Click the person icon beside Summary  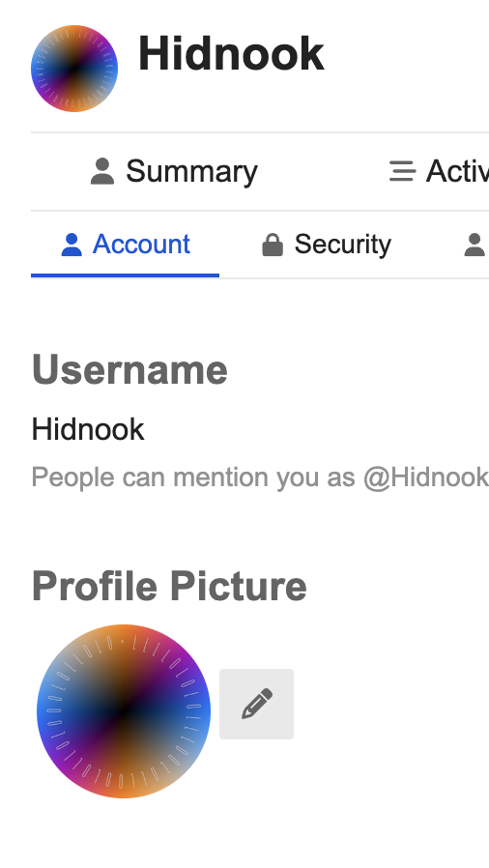tap(102, 171)
